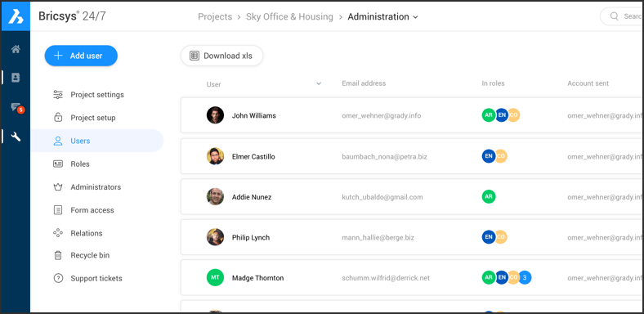
Task: Click John Williams' green AR role badge
Action: 489,115
